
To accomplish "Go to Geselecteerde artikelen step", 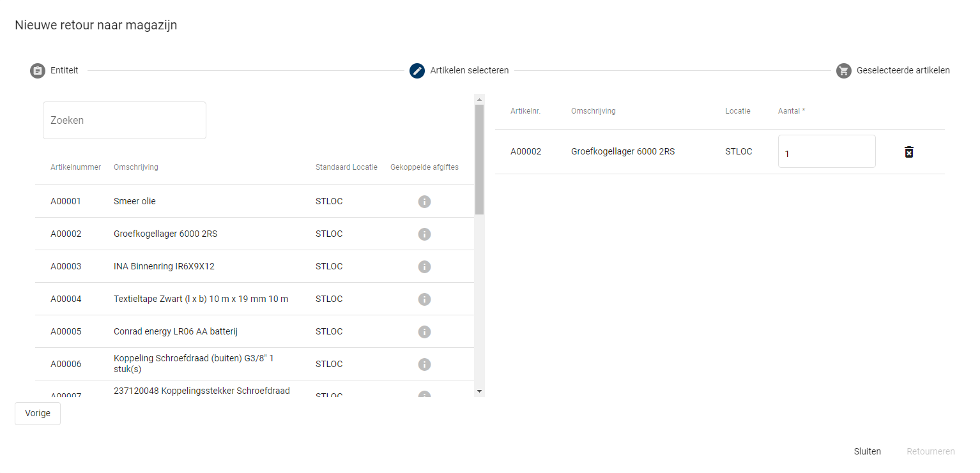I will click(x=902, y=71).
